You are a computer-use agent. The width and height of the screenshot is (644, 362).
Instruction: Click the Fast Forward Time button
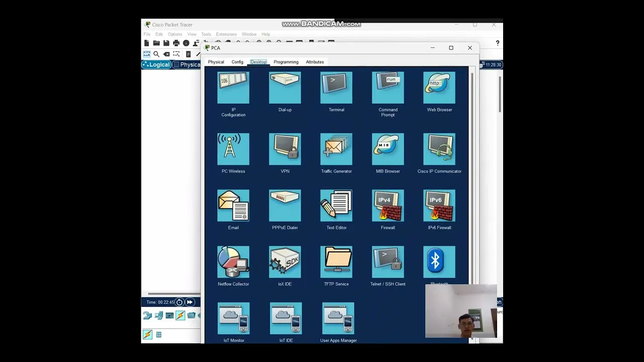[190, 302]
